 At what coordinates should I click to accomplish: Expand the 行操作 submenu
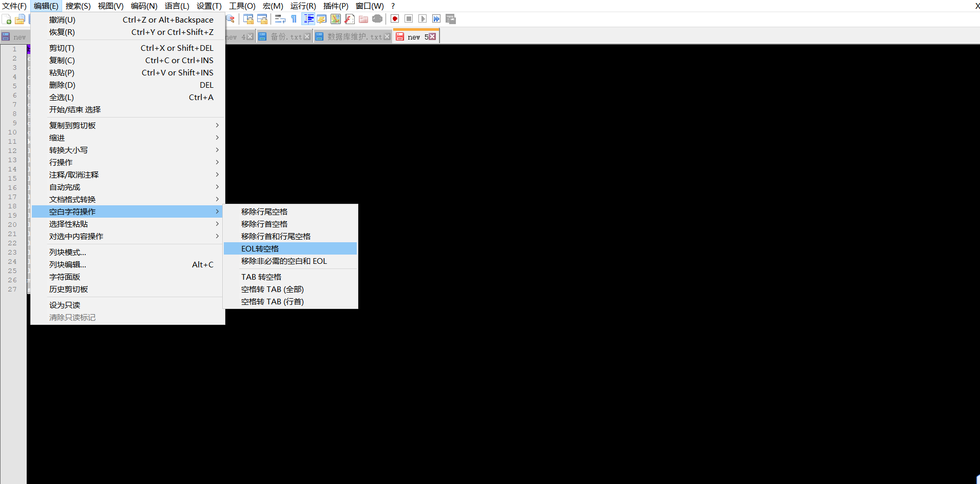coord(128,162)
